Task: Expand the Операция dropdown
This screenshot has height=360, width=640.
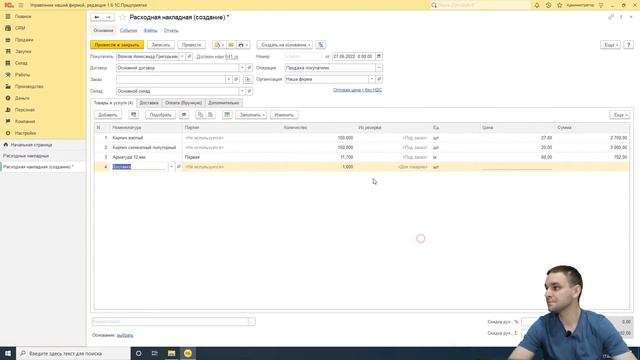Action: [379, 68]
